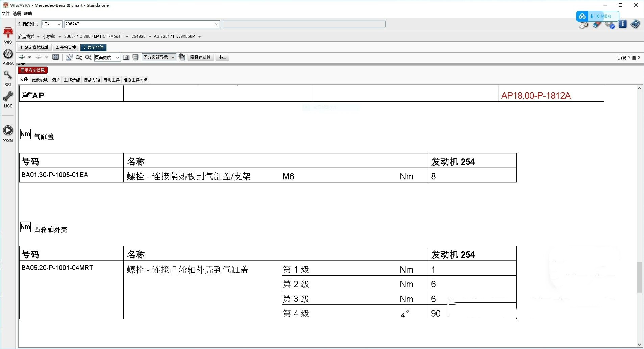Screen dimensions: 644x349
Task: Switch to 专用工具 tab
Action: pos(112,80)
